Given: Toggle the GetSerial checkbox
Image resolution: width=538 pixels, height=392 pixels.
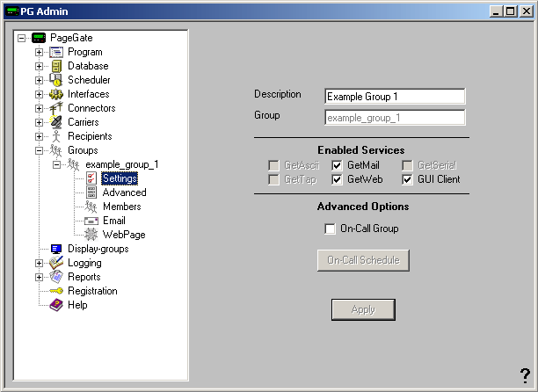Looking at the screenshot, I should [407, 165].
